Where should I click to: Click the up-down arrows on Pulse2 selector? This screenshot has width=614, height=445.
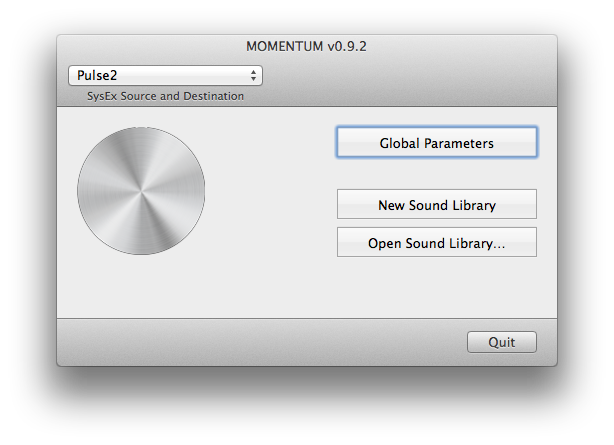[254, 75]
